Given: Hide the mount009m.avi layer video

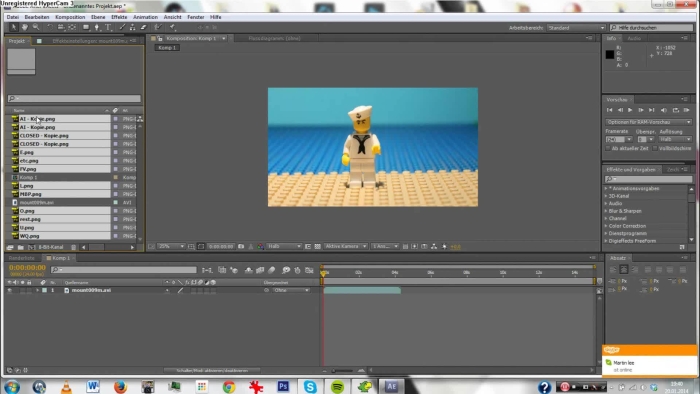Looking at the screenshot, I should tap(9, 290).
